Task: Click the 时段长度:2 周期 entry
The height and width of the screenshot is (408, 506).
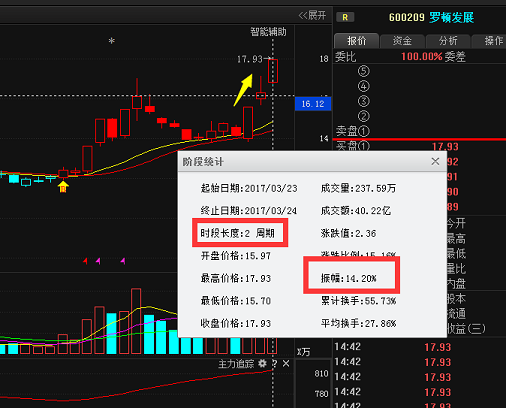Action: pos(238,233)
